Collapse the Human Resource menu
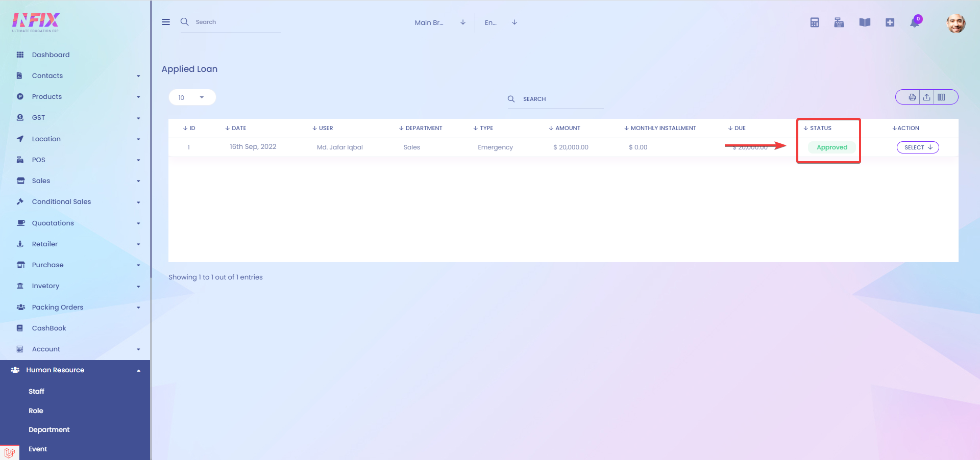This screenshot has height=460, width=980. [x=138, y=370]
